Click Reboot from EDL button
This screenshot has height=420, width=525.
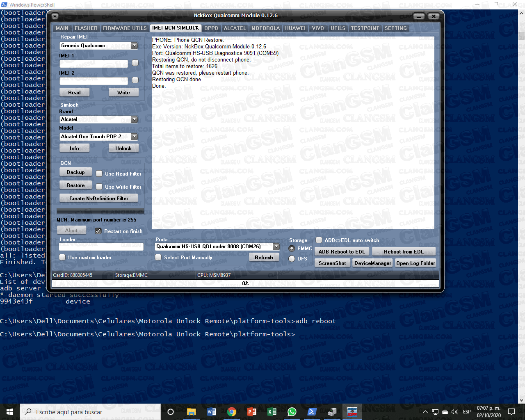click(404, 251)
